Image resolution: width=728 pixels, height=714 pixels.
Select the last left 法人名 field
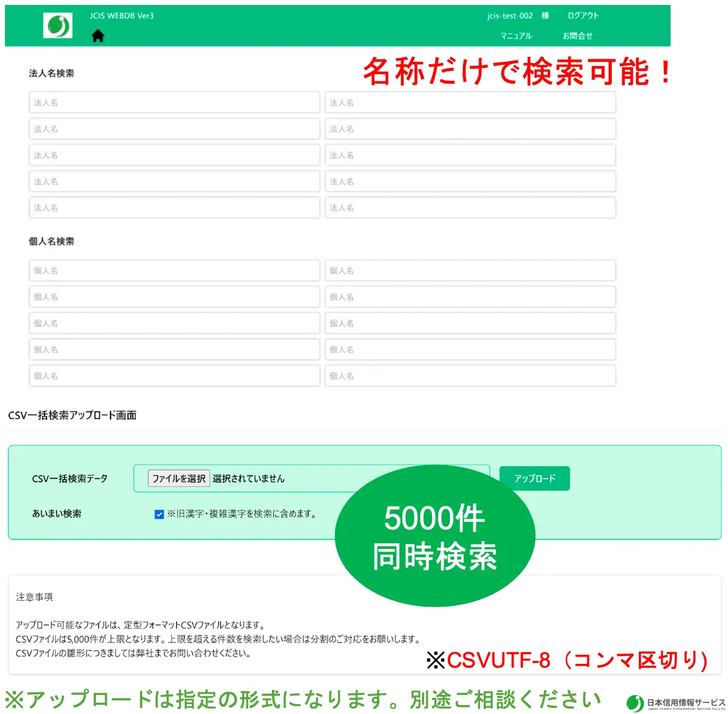pyautogui.click(x=174, y=208)
